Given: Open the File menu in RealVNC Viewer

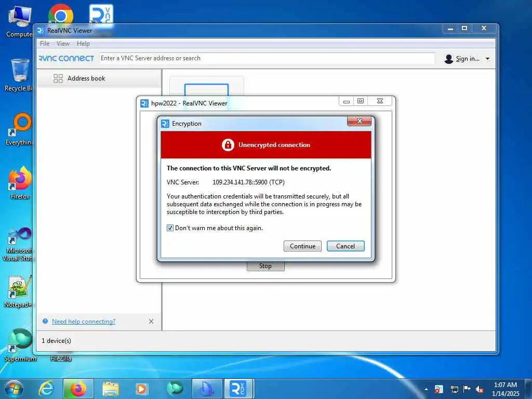Looking at the screenshot, I should pyautogui.click(x=45, y=44).
